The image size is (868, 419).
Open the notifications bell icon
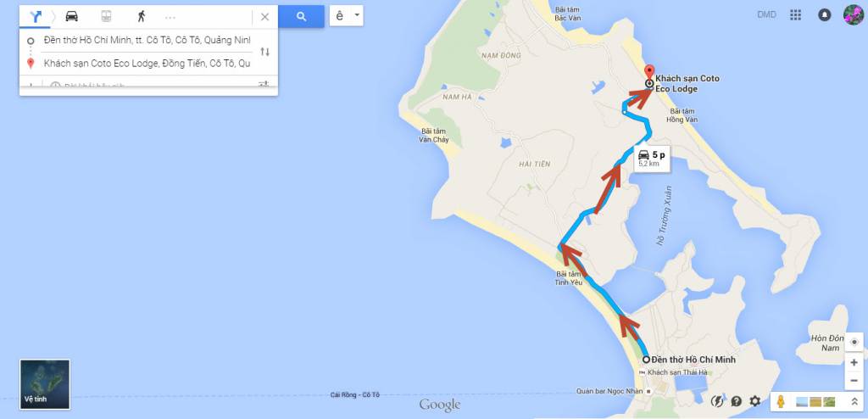click(824, 15)
